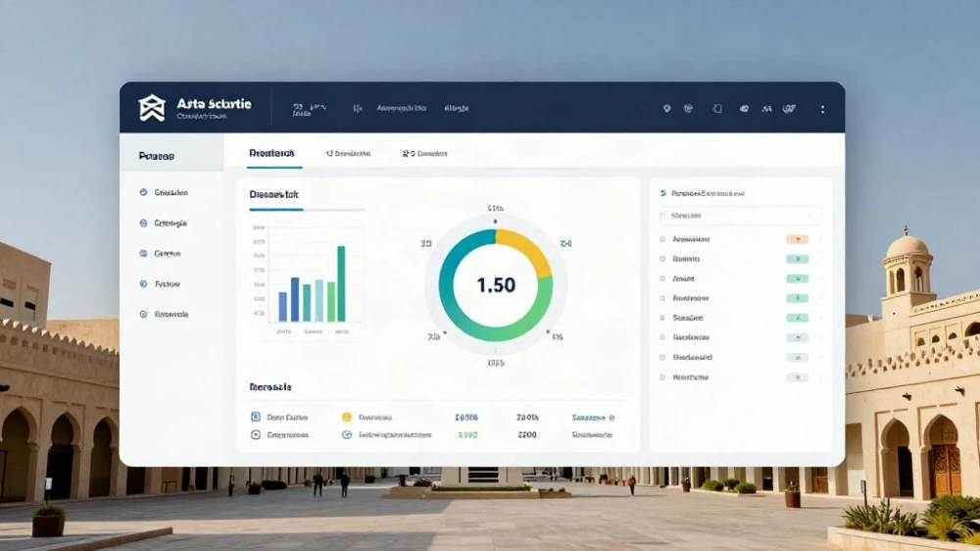Click the last sidebar item icon
Image resolution: width=980 pixels, height=551 pixels.
point(143,314)
